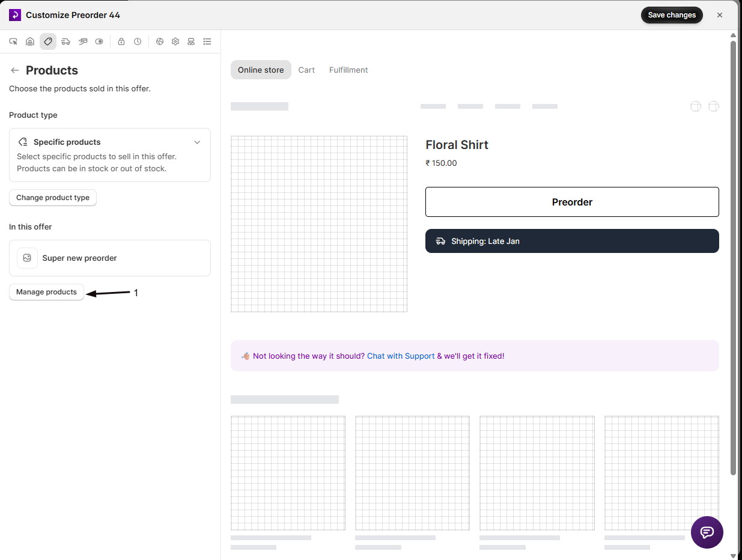742x560 pixels.
Task: Open the toggle-switch icon in sidebar toolbar
Action: pos(99,41)
